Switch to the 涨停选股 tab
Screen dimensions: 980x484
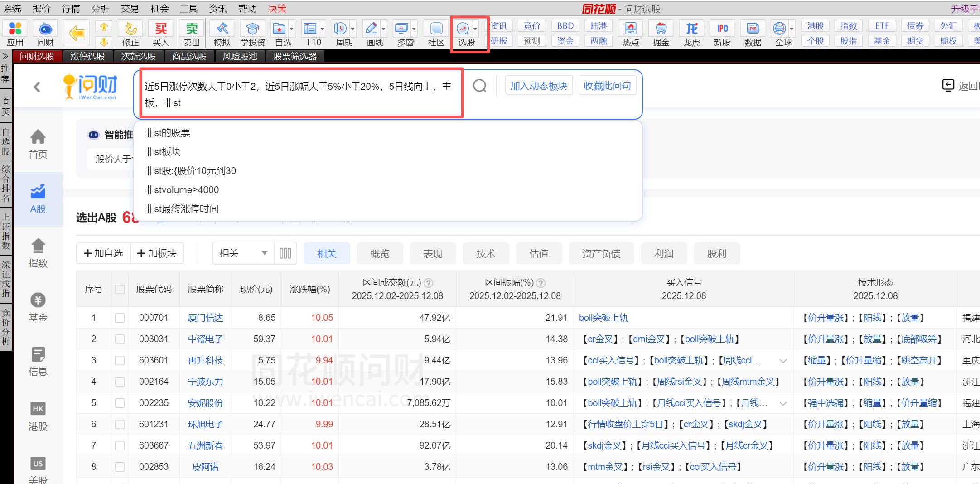tap(88, 56)
